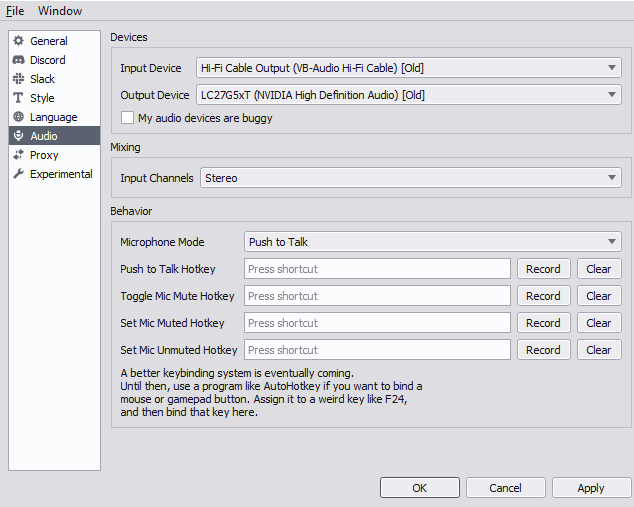Switch to the Discord settings page
This screenshot has height=507, width=634.
click(x=54, y=60)
